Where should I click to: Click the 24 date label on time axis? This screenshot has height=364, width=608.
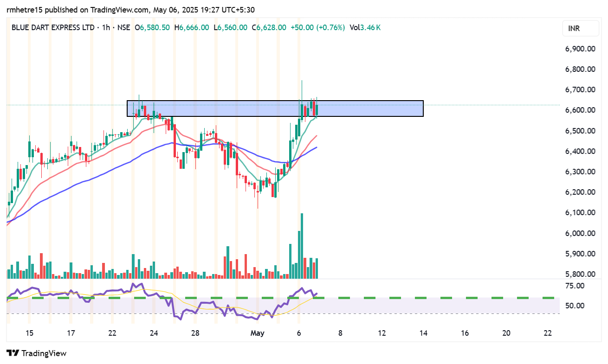pyautogui.click(x=154, y=333)
